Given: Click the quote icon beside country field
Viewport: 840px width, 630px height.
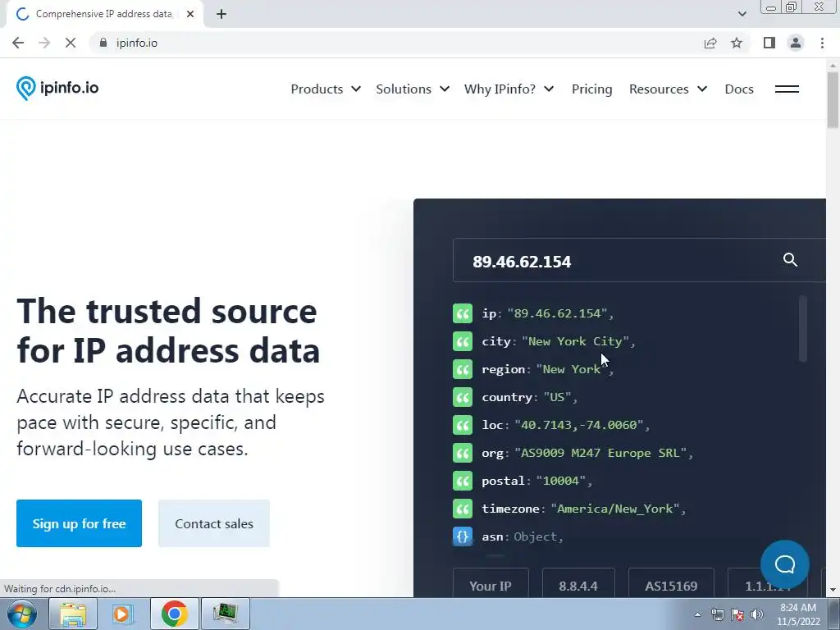Looking at the screenshot, I should click(463, 397).
